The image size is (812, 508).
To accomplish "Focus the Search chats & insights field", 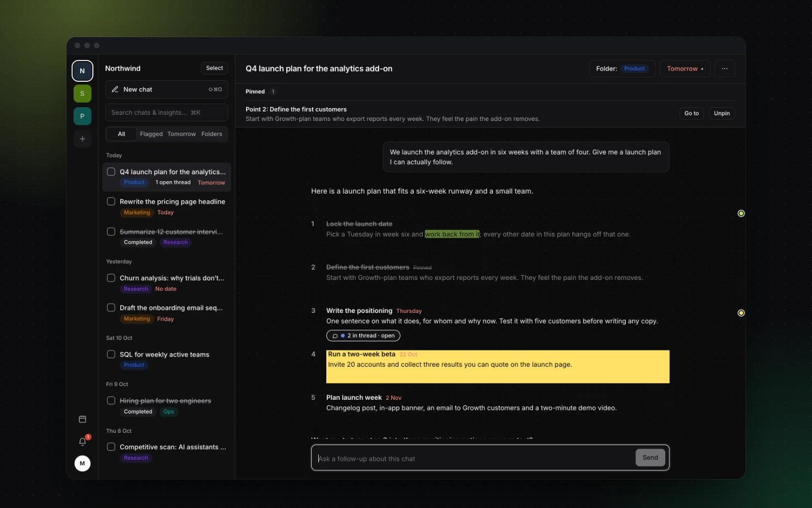I will coord(166,113).
